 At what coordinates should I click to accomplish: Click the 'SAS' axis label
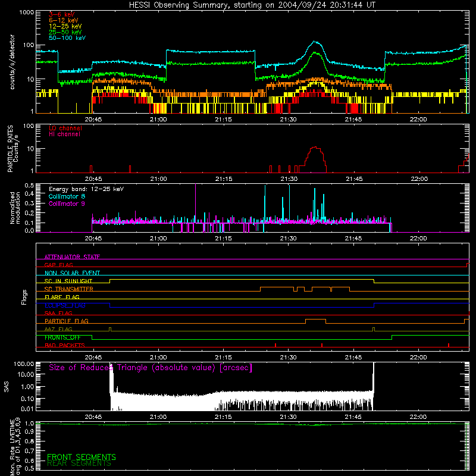tap(6, 386)
